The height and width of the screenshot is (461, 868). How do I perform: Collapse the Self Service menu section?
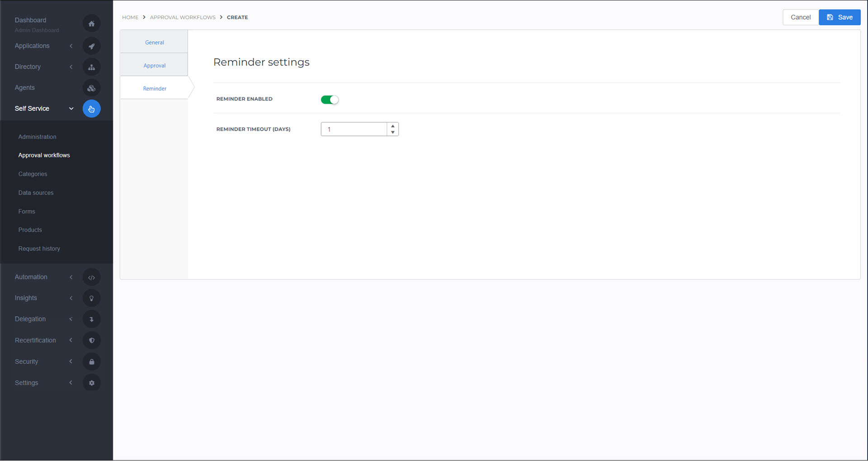click(71, 109)
